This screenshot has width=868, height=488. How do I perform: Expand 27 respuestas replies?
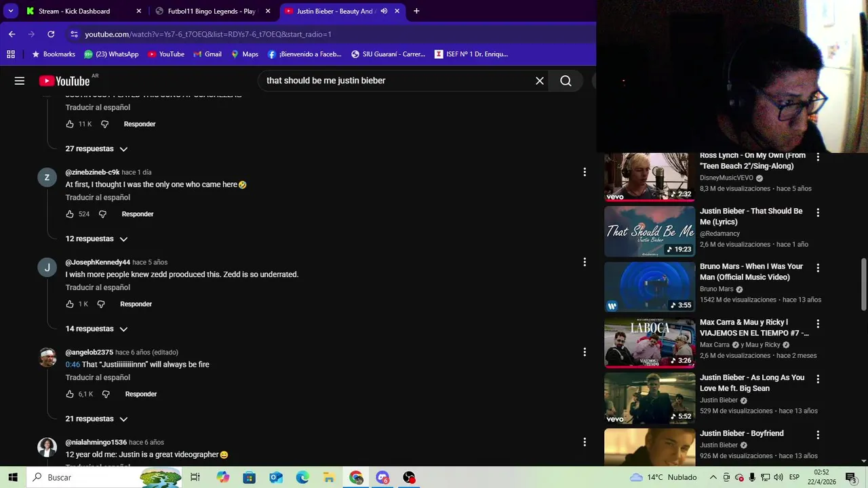(96, 149)
